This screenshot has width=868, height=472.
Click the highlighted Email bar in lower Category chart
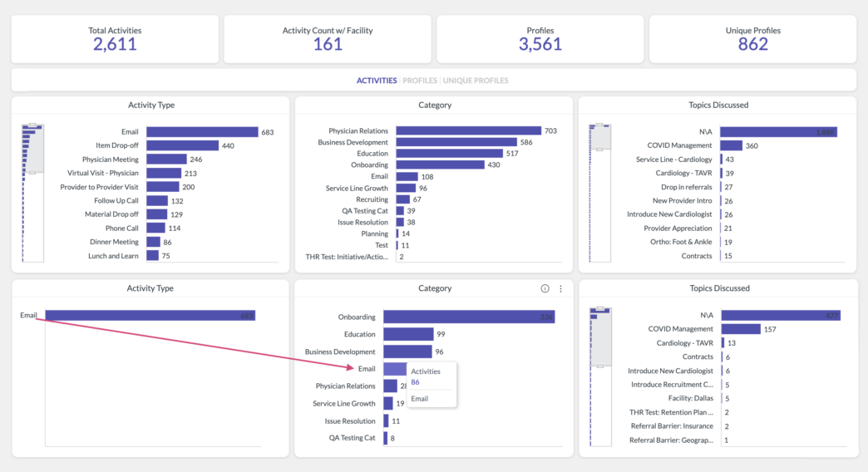[x=394, y=369]
